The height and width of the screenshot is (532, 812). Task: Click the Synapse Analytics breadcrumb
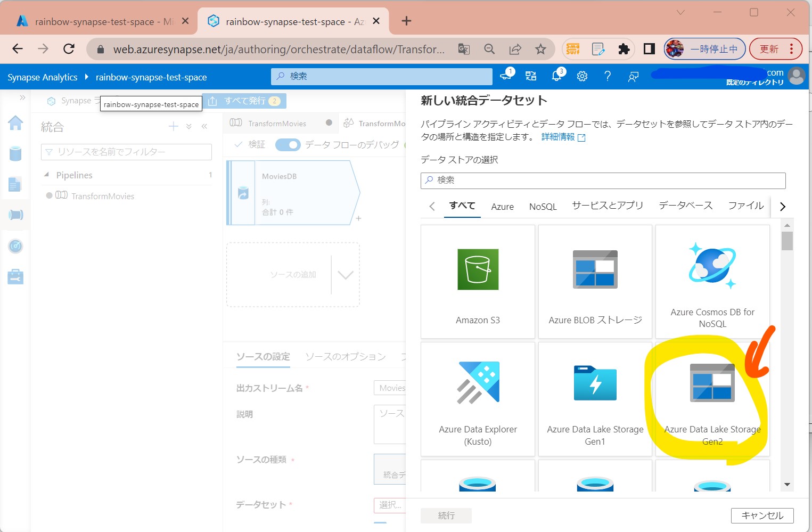43,77
